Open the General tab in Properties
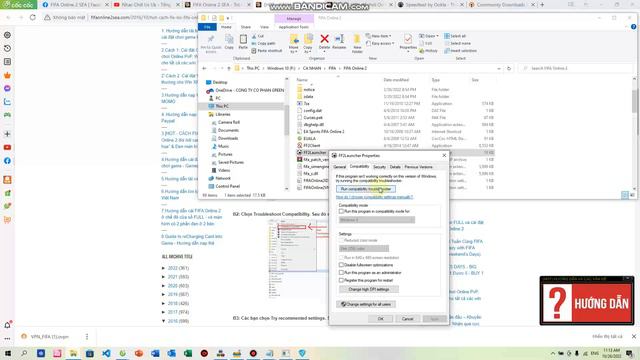640x360 pixels. coord(340,167)
